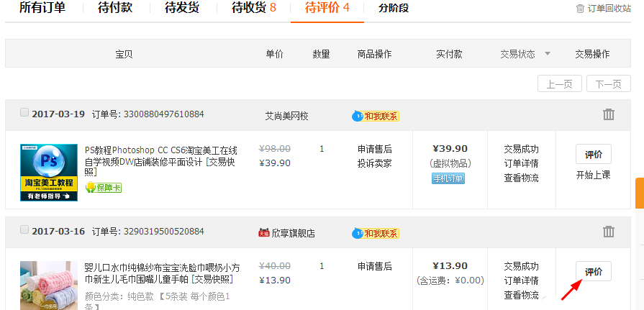Switch to the 待收货 tab
This screenshot has height=310, width=644.
[x=254, y=9]
